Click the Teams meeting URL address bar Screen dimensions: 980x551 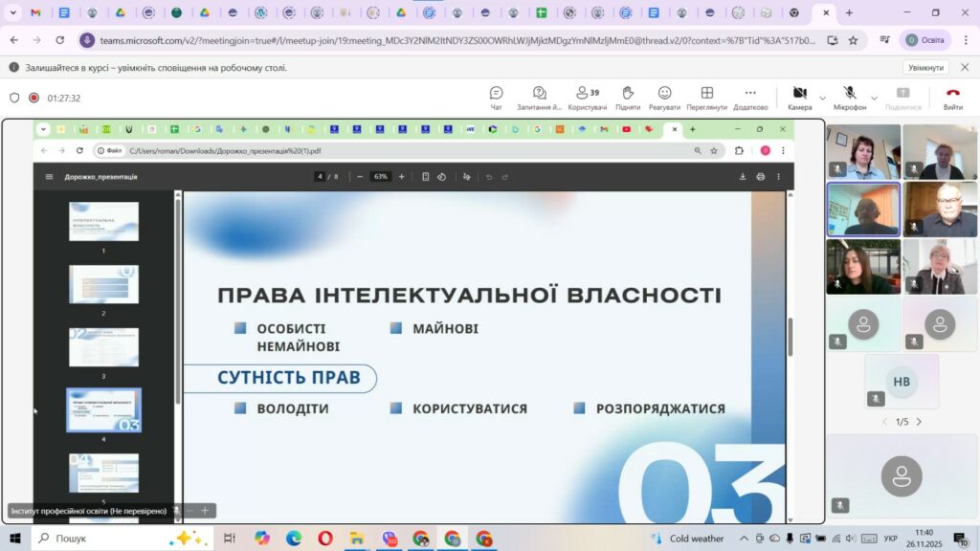[457, 40]
